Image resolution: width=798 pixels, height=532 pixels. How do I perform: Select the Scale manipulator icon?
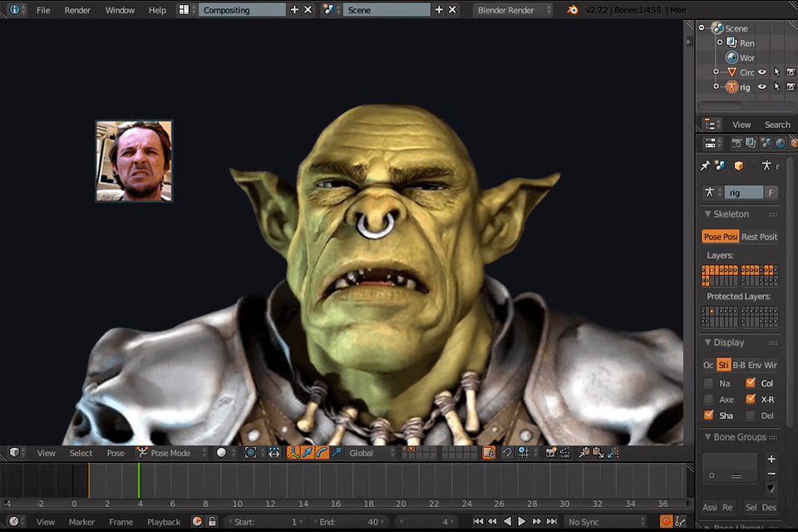click(336, 453)
